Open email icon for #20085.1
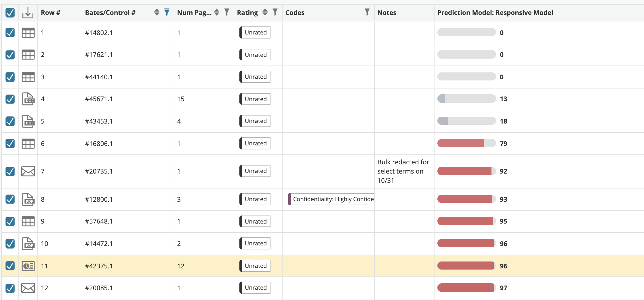The height and width of the screenshot is (300, 644). click(x=28, y=288)
